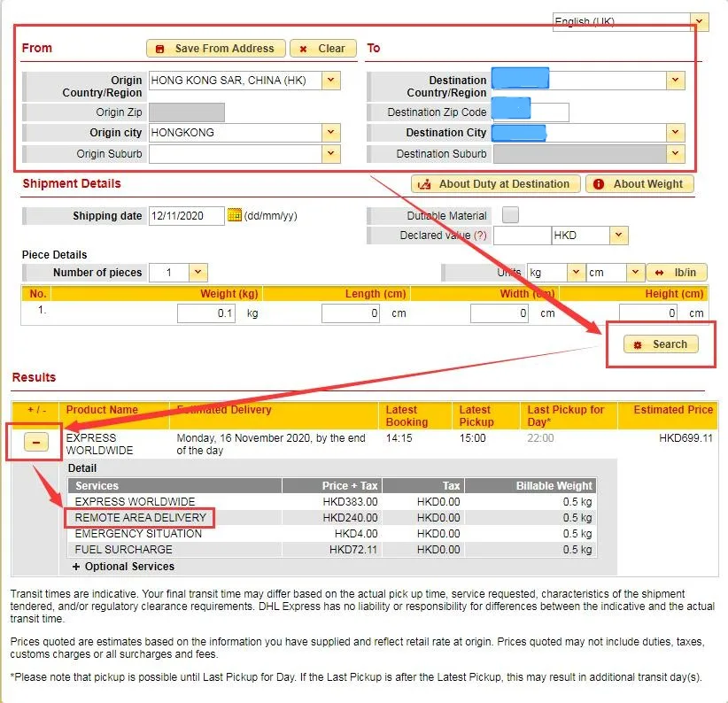Click the Destination Zip Code field
The width and height of the screenshot is (728, 703).
(531, 112)
